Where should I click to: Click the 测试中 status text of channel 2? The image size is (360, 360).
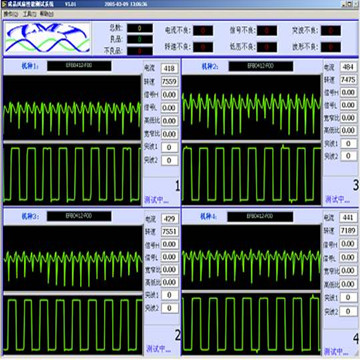[x=158, y=349]
